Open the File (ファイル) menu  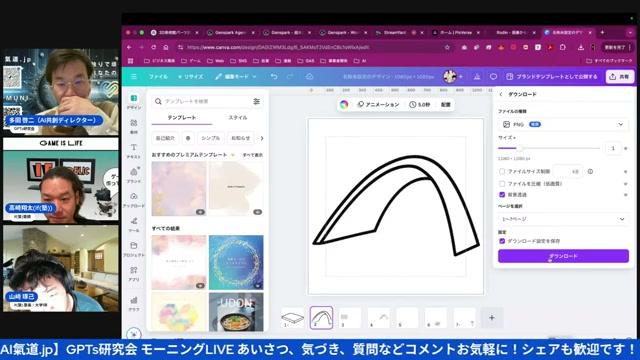tap(158, 77)
